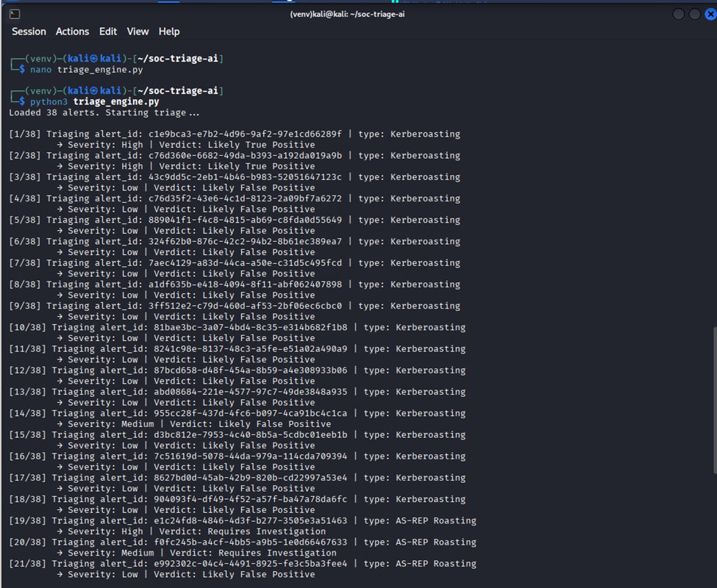Click alert_id 7aec4129-a83d-44ca-a50e-c31d5c495fcd
This screenshot has height=588, width=717.
(245, 262)
